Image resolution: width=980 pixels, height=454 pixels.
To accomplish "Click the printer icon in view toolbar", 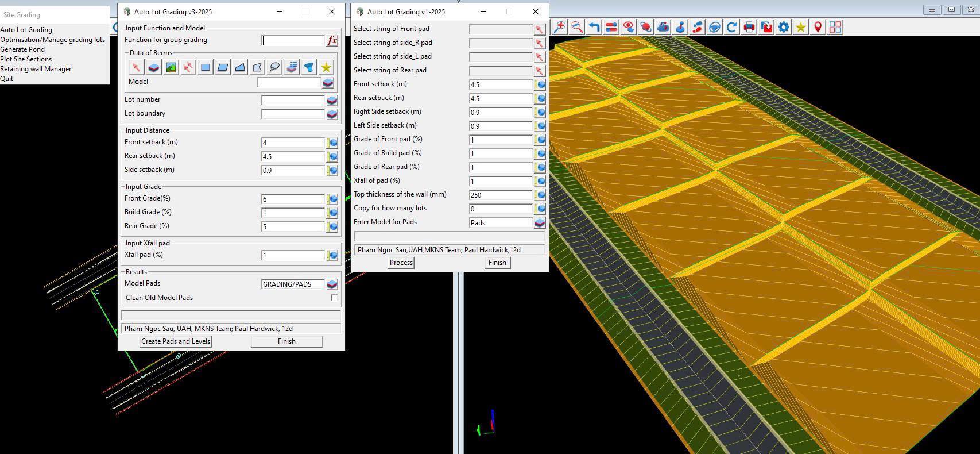I will click(749, 27).
